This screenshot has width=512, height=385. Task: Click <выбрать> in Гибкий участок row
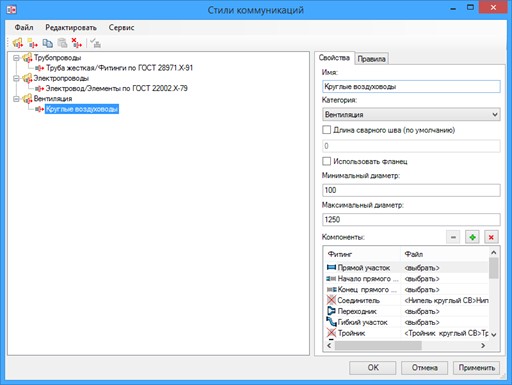pos(422,322)
